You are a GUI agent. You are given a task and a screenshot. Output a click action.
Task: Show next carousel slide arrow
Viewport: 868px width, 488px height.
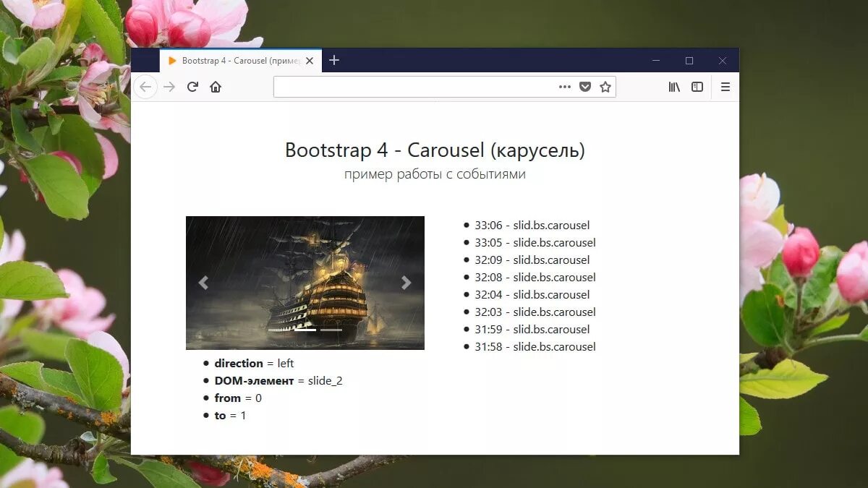407,283
